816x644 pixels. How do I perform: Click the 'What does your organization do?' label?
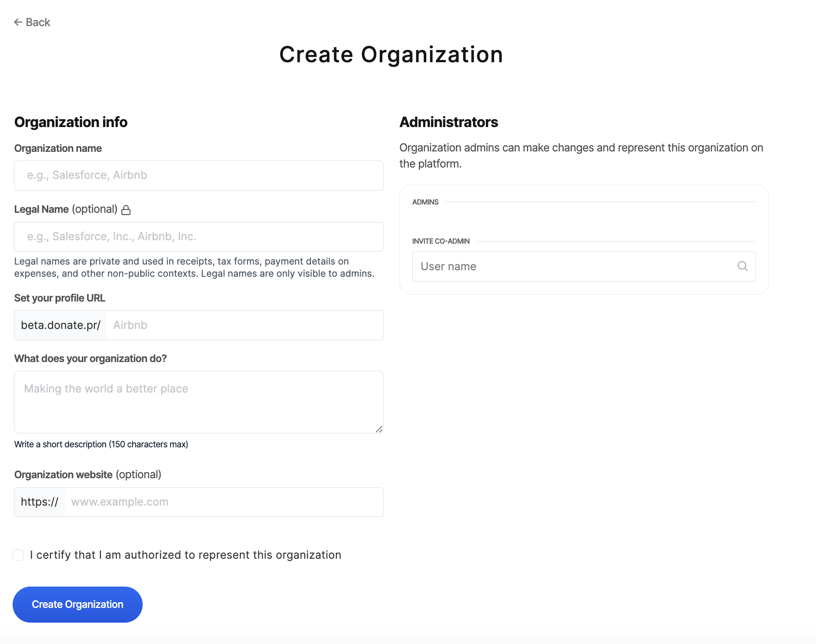90,359
